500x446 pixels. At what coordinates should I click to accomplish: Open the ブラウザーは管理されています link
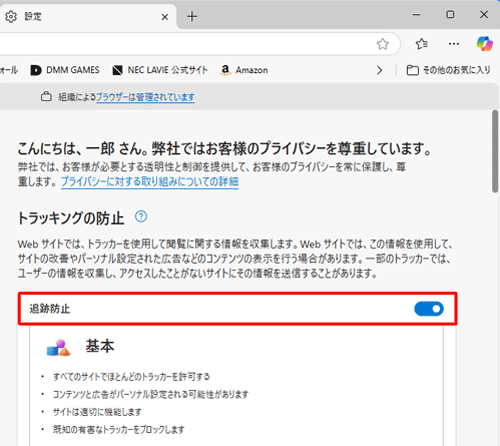tap(145, 97)
